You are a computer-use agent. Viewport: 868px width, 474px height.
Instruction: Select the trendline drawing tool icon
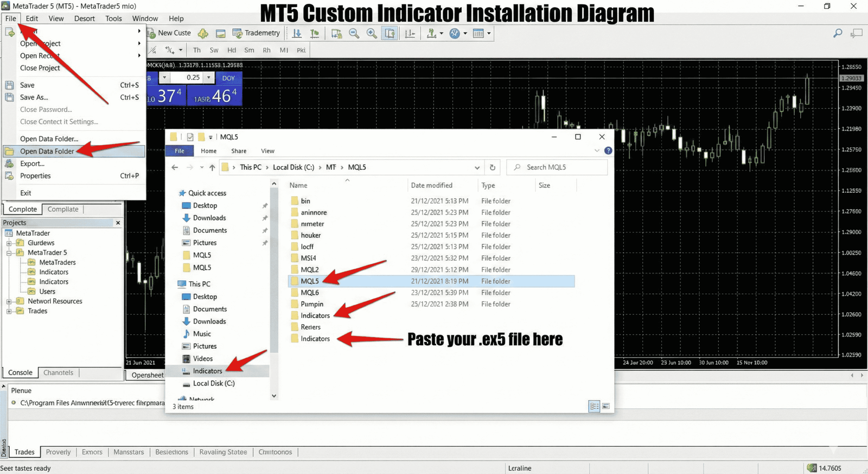152,50
